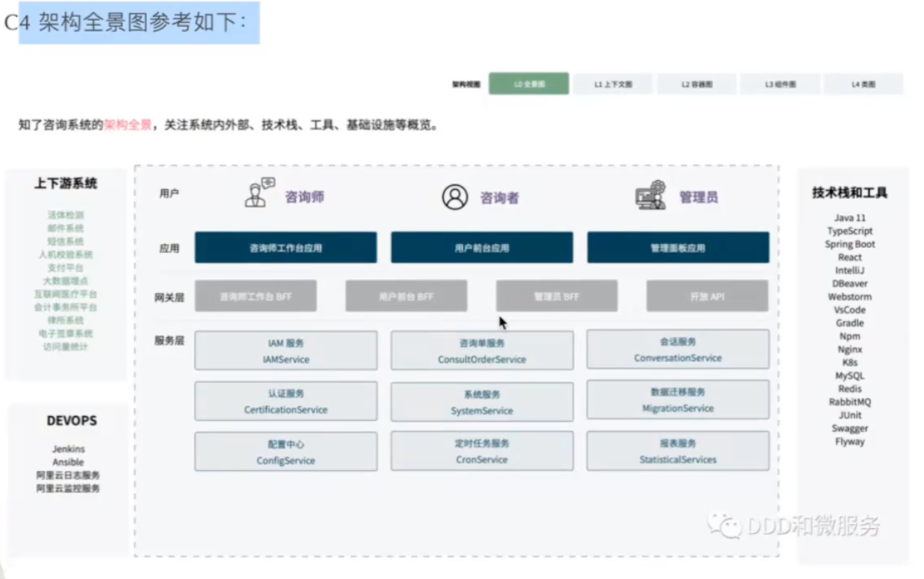Select the L0 全景图 tab
Viewport: 924px width, 579px height.
529,84
